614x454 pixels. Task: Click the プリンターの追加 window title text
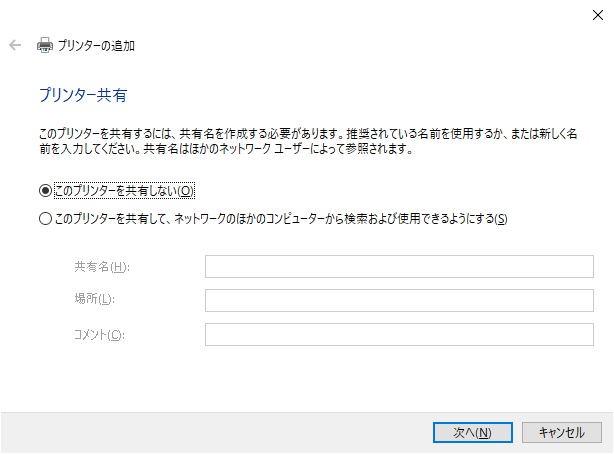96,46
